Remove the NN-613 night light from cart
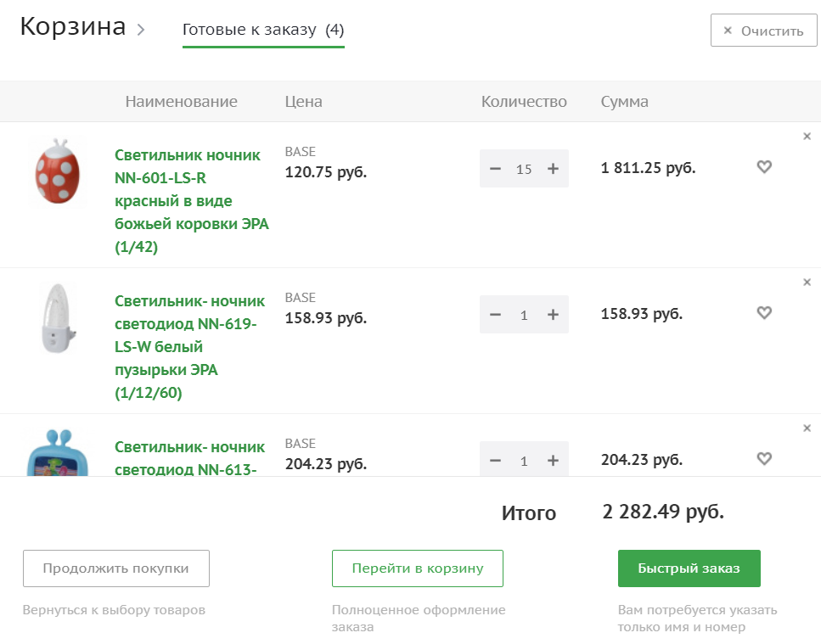821x644 pixels. click(807, 428)
